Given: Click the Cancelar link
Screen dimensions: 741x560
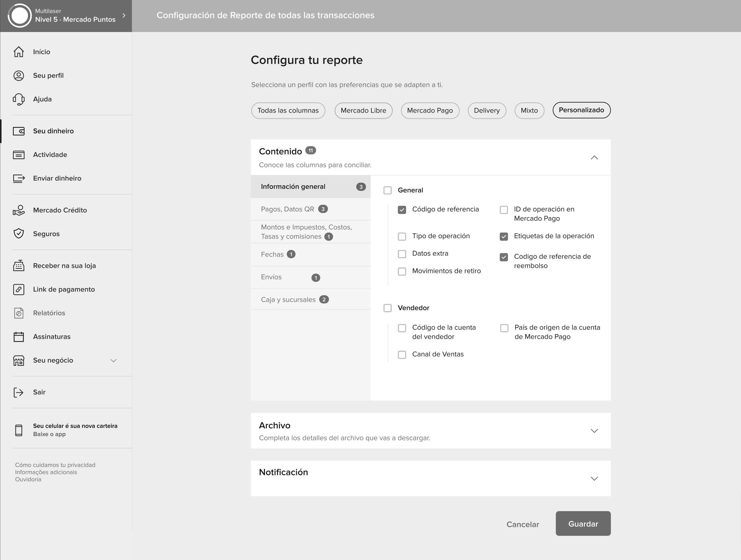Looking at the screenshot, I should click(x=522, y=524).
